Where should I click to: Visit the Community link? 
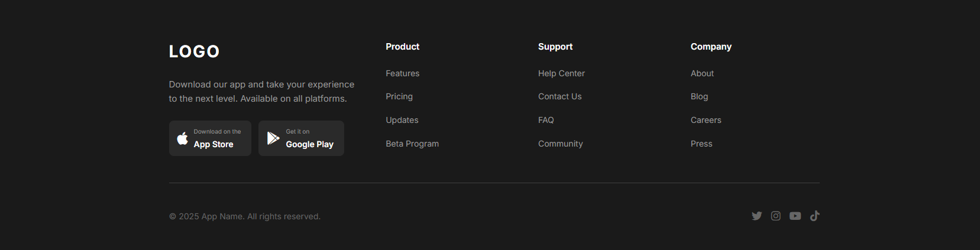560,144
